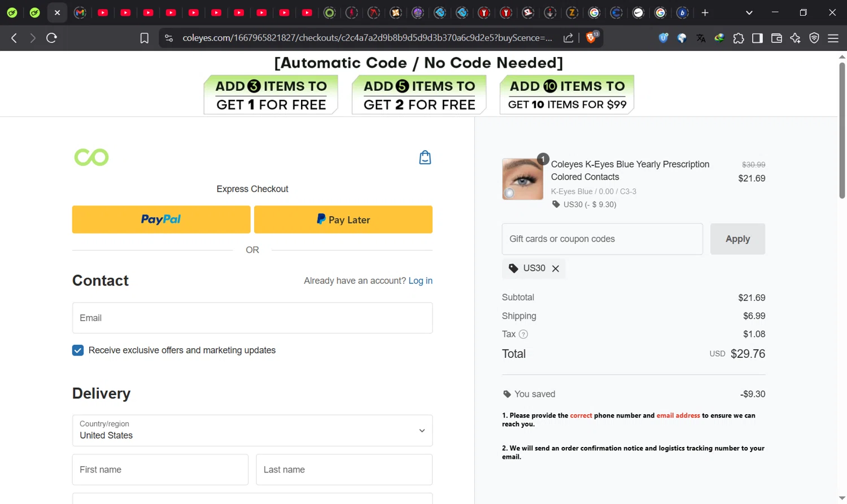
Task: Click the Express Checkout label
Action: (252, 189)
